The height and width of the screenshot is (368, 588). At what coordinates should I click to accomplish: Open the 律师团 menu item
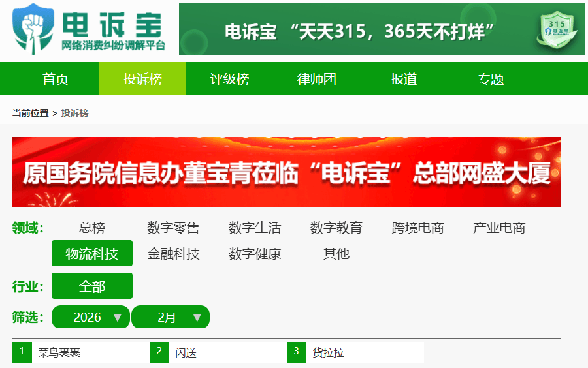(317, 80)
